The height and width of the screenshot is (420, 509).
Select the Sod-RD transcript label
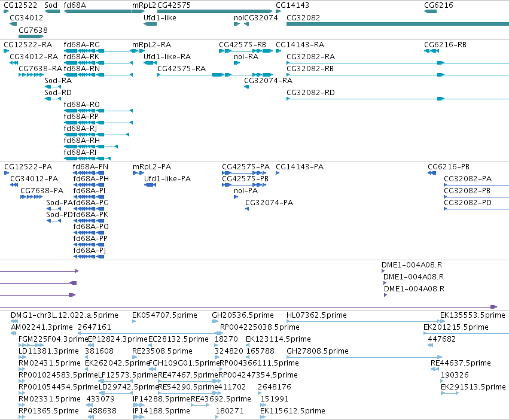(x=58, y=93)
